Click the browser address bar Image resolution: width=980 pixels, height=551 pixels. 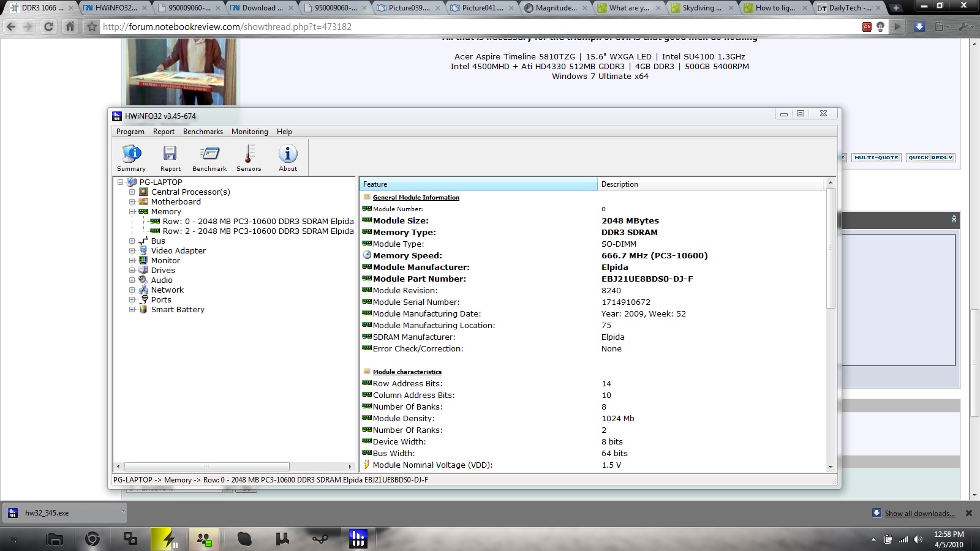(x=478, y=27)
